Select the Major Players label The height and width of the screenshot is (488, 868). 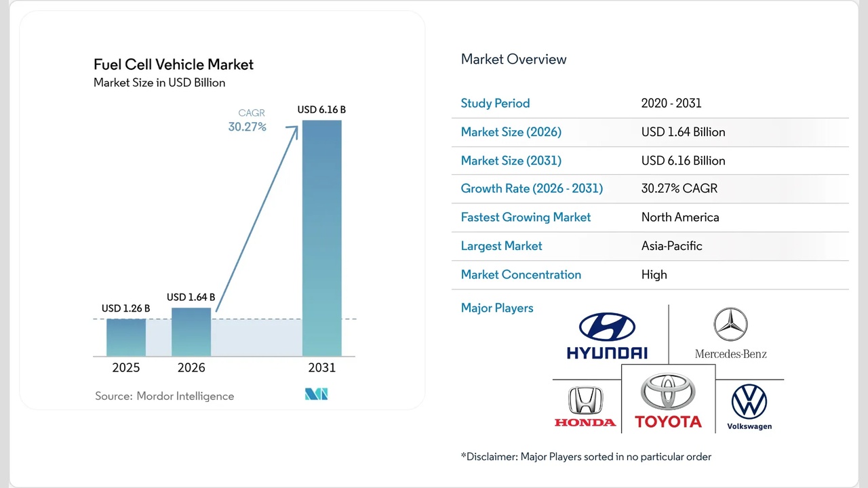point(497,308)
